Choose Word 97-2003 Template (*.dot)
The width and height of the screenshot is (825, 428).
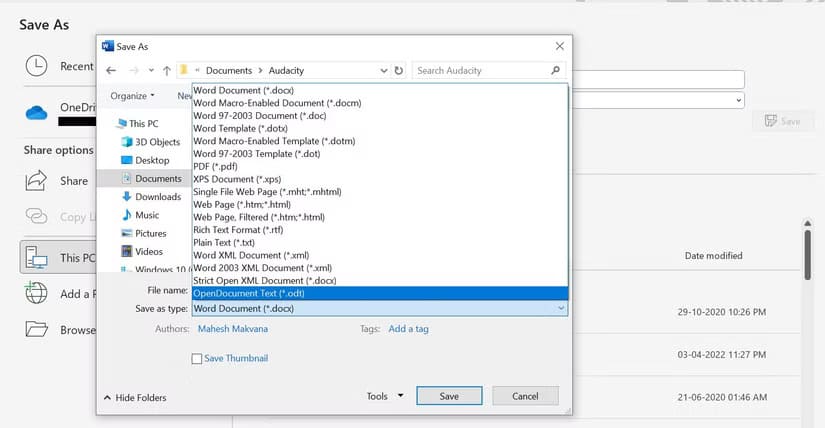click(x=380, y=154)
